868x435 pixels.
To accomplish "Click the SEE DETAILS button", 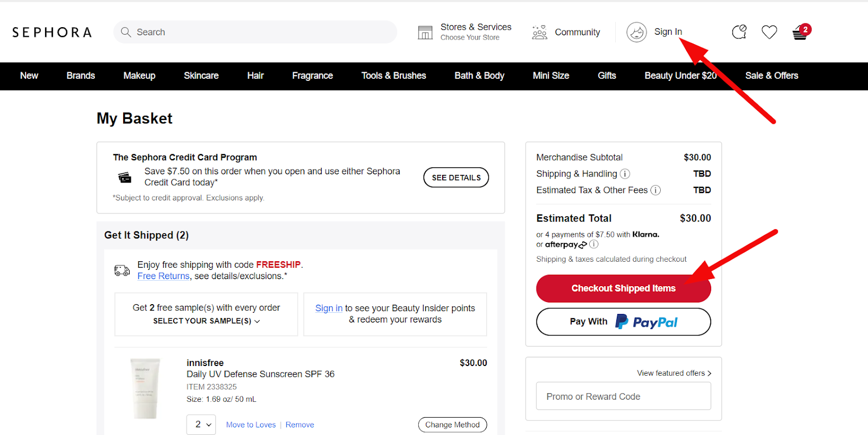I will click(x=456, y=178).
